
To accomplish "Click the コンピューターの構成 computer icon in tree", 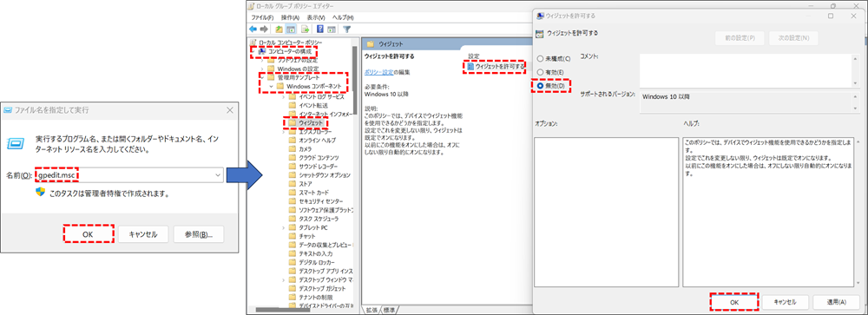I will (x=262, y=51).
